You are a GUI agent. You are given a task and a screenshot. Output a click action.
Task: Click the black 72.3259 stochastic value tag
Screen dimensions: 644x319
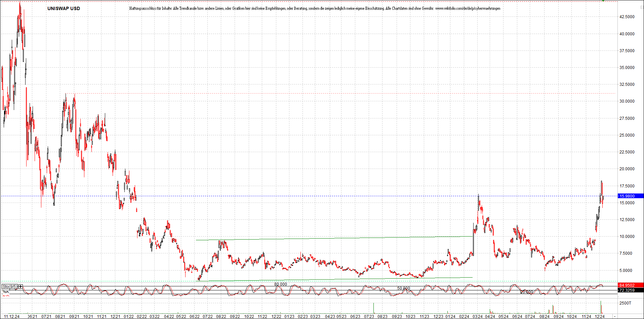click(x=631, y=290)
